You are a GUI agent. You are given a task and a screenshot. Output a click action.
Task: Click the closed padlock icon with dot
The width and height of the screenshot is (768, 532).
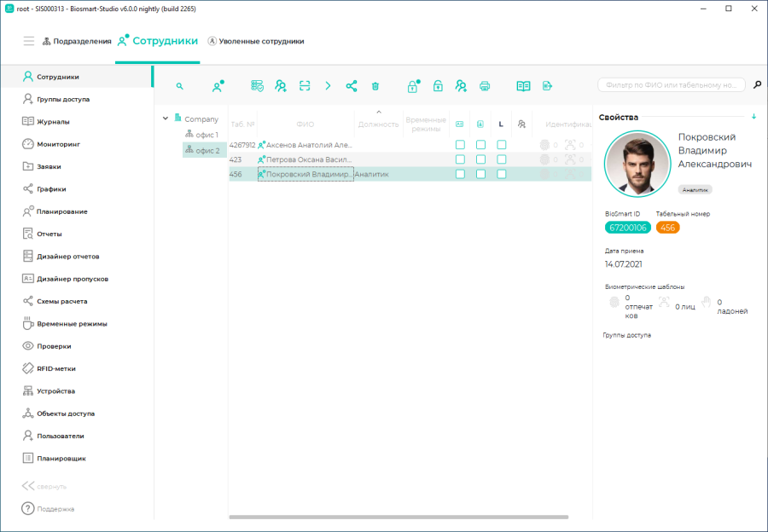413,86
